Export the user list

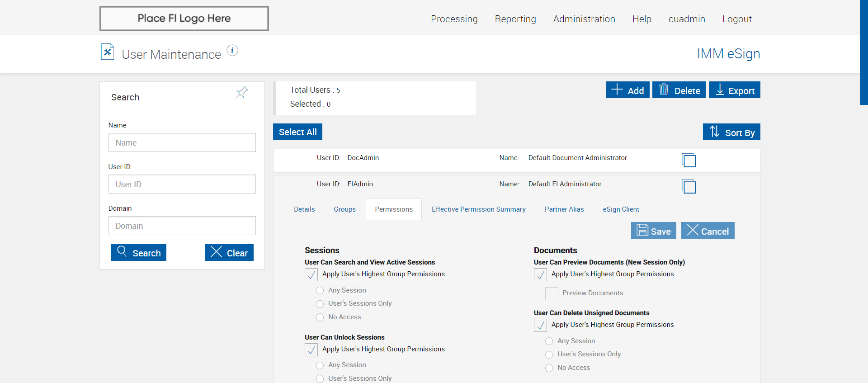pos(734,90)
